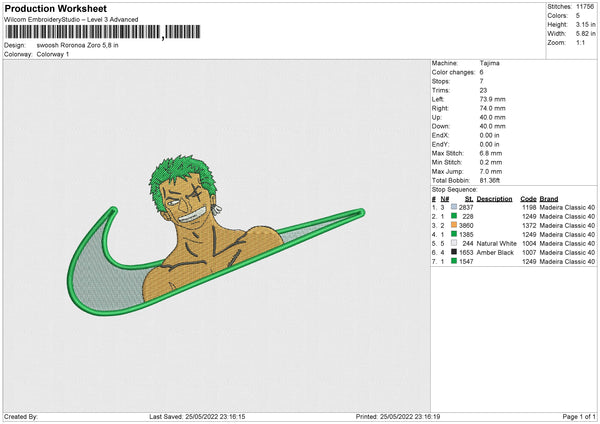
Task: Click Max Stitch value 6.8 mm
Action: click(491, 153)
